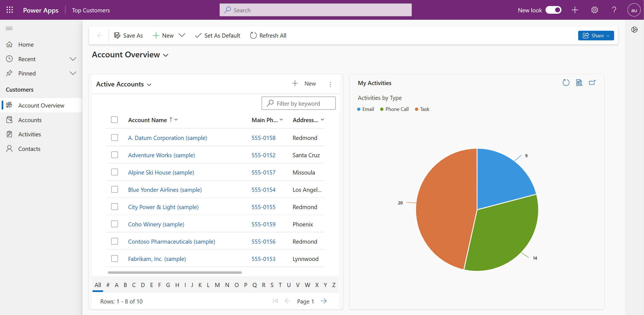Select the Contacts menu item
Viewport: 644px width, 315px height.
pyautogui.click(x=30, y=148)
